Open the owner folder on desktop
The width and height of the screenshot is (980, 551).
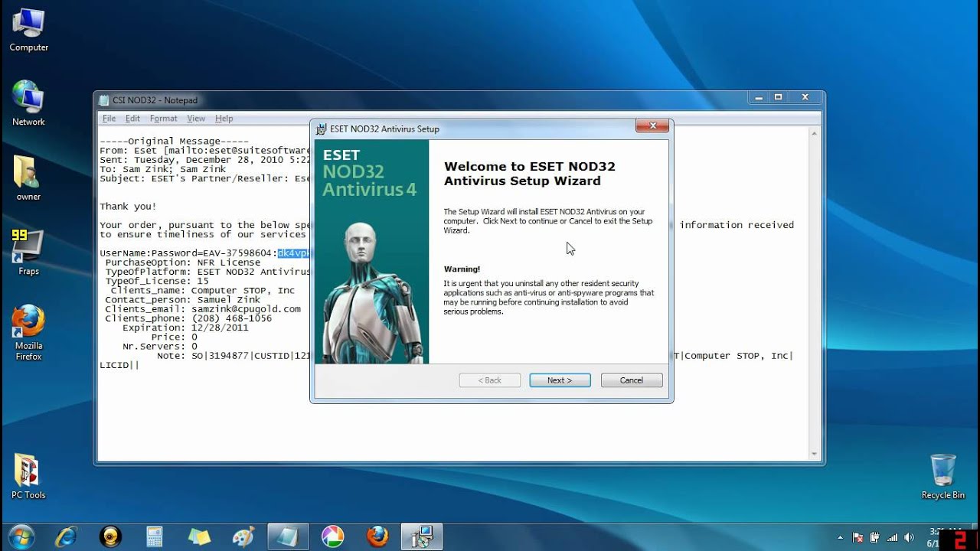pyautogui.click(x=28, y=178)
